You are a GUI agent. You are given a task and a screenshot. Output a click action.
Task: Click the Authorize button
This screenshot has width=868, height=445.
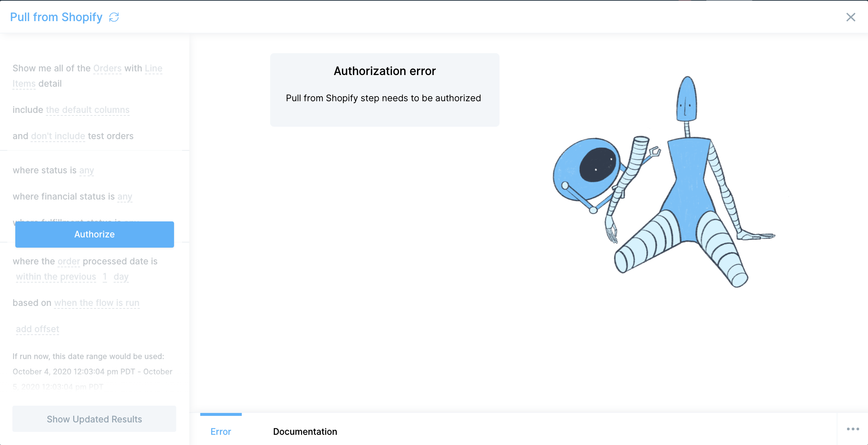click(95, 234)
